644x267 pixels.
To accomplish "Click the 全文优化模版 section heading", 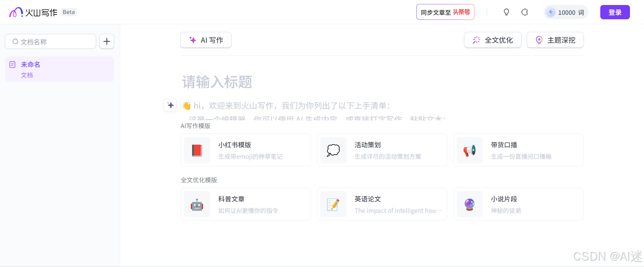I will pos(199,180).
